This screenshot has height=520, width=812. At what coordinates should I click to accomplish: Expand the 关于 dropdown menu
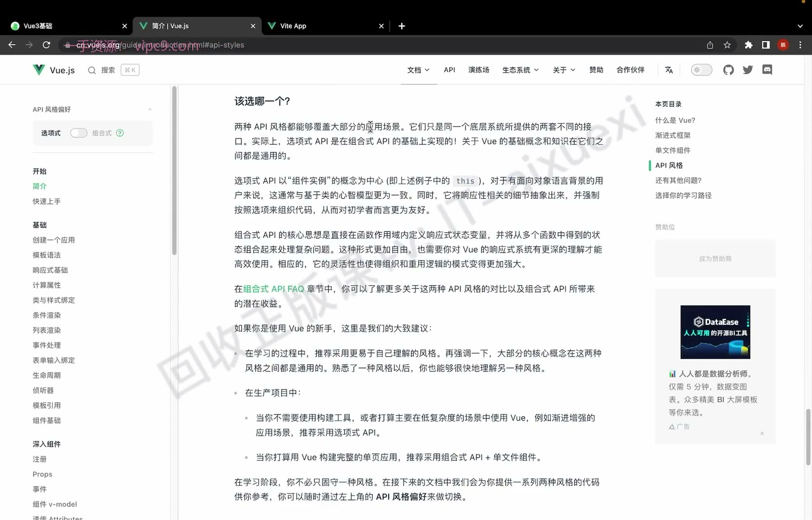[x=564, y=70]
